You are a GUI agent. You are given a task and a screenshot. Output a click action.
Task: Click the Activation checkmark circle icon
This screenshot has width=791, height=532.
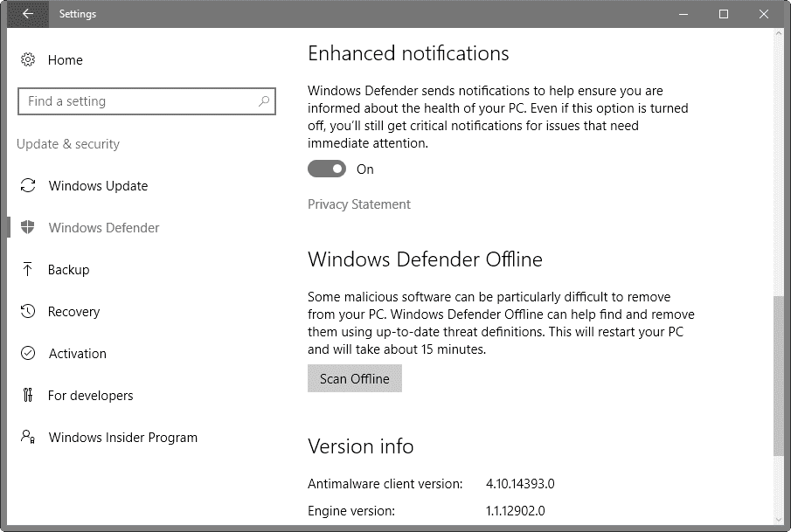pyautogui.click(x=28, y=353)
